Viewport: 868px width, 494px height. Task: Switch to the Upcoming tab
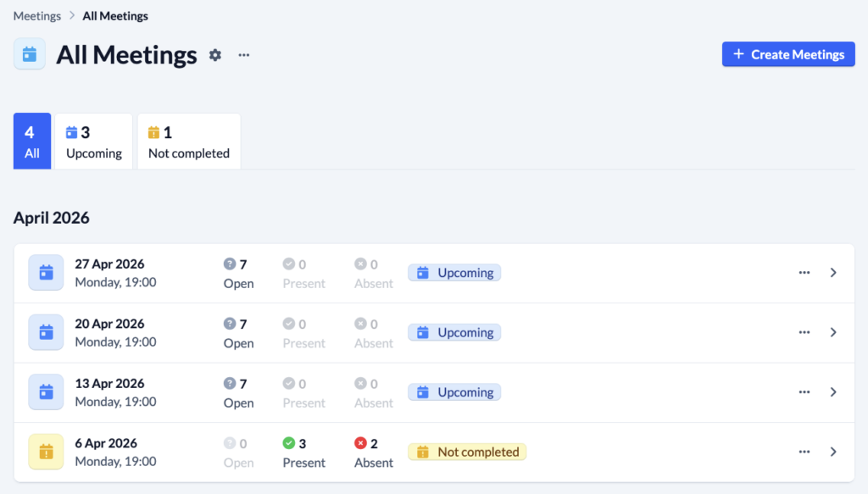point(93,141)
